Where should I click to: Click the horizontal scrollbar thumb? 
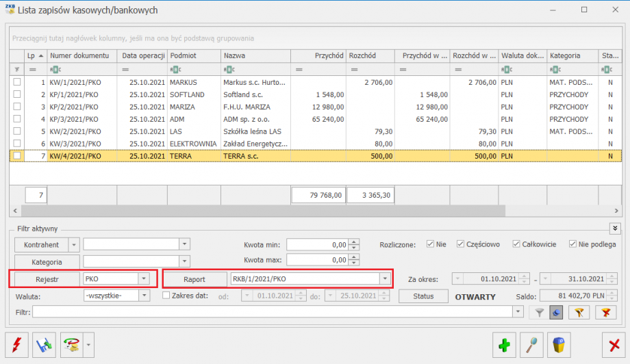[263, 210]
